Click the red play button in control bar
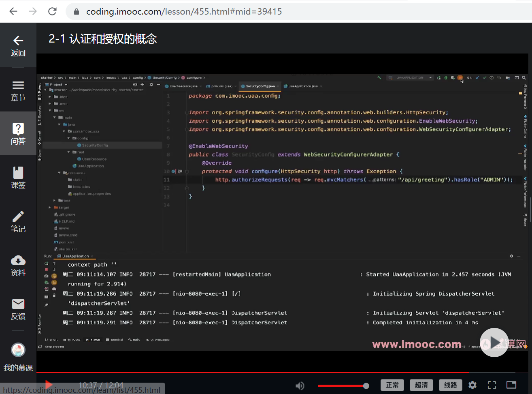The image size is (532, 394). pyautogui.click(x=49, y=385)
